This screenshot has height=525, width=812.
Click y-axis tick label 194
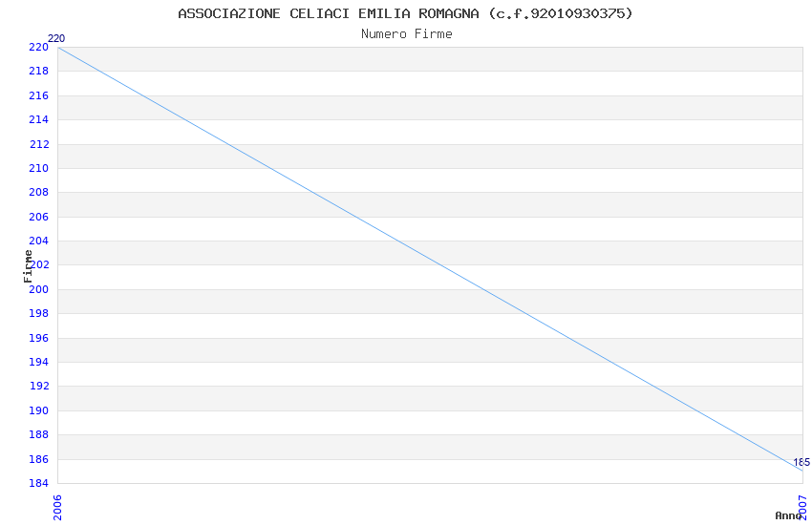(x=38, y=362)
